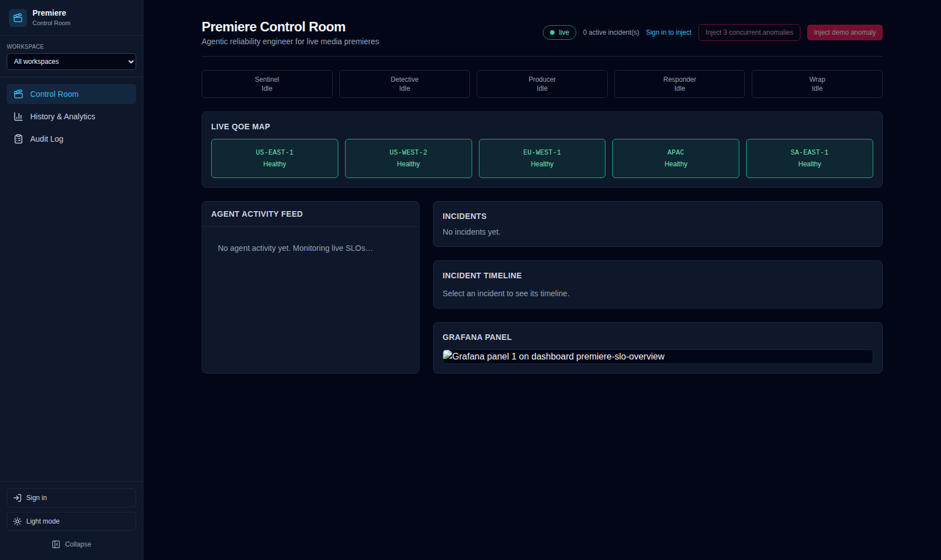Click 'Select an incident to see its timeline.' text
This screenshot has height=560, width=941.
point(506,293)
